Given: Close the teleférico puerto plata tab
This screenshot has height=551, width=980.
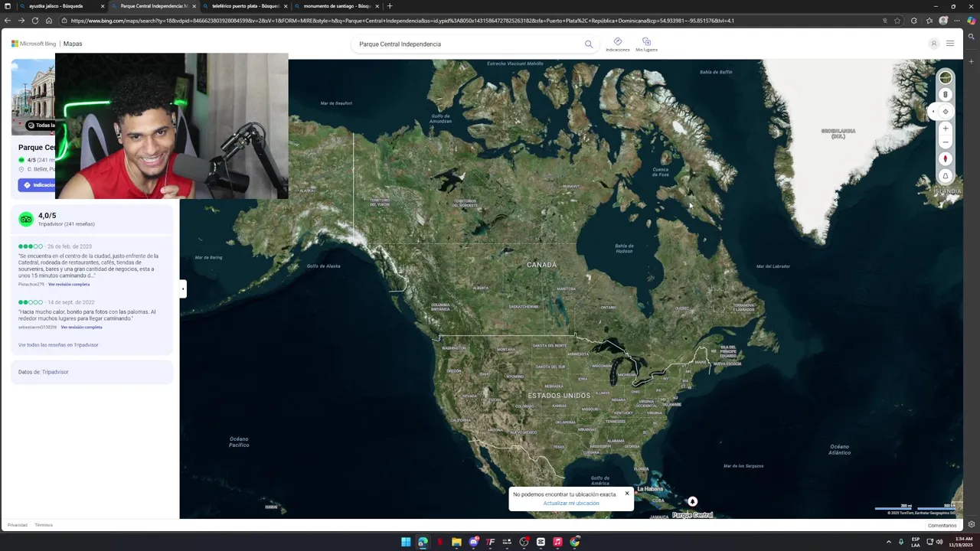Looking at the screenshot, I should pyautogui.click(x=286, y=6).
